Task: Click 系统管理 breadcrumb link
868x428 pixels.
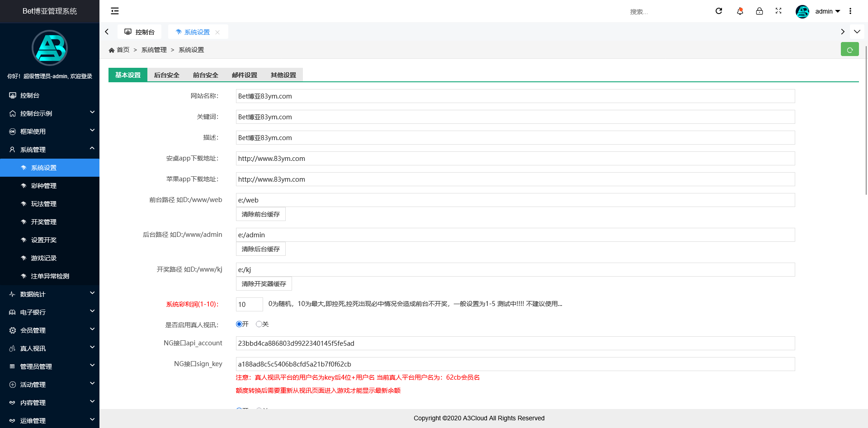Action: [x=154, y=50]
